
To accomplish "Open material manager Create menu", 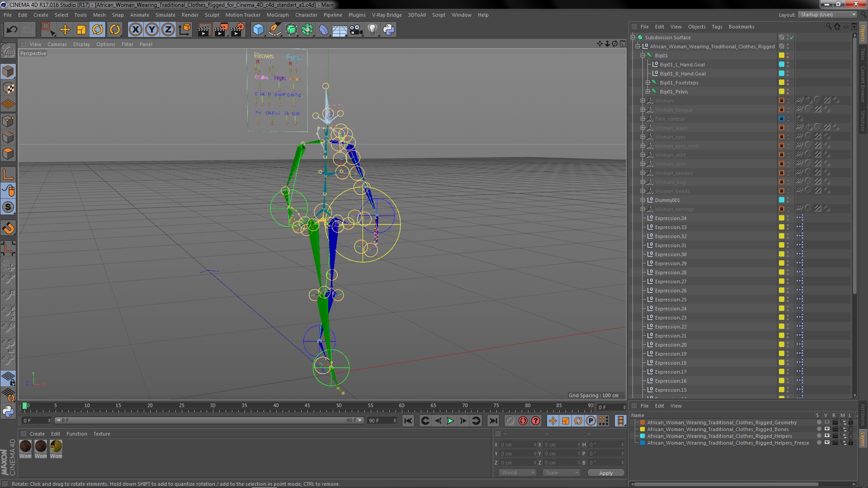I will [x=37, y=434].
